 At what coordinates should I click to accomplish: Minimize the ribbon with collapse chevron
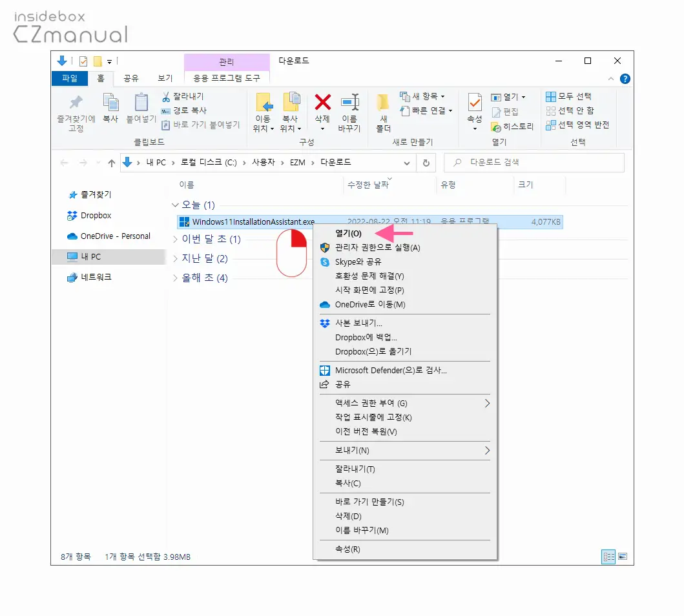tap(611, 79)
